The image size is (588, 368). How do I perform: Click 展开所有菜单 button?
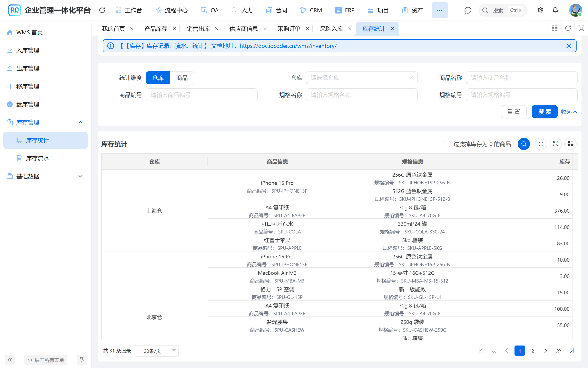(46, 360)
